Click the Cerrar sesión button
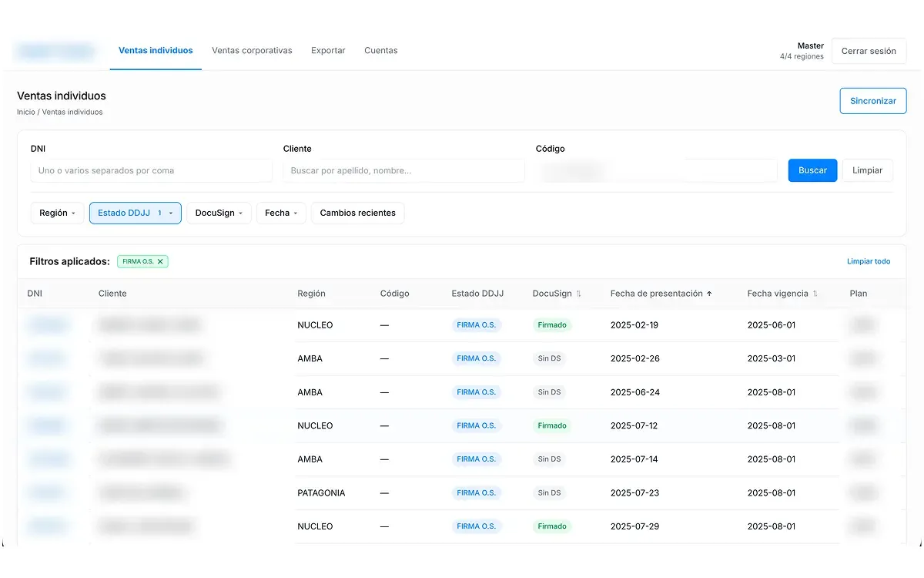Viewport: 924px width, 578px height. pos(869,51)
